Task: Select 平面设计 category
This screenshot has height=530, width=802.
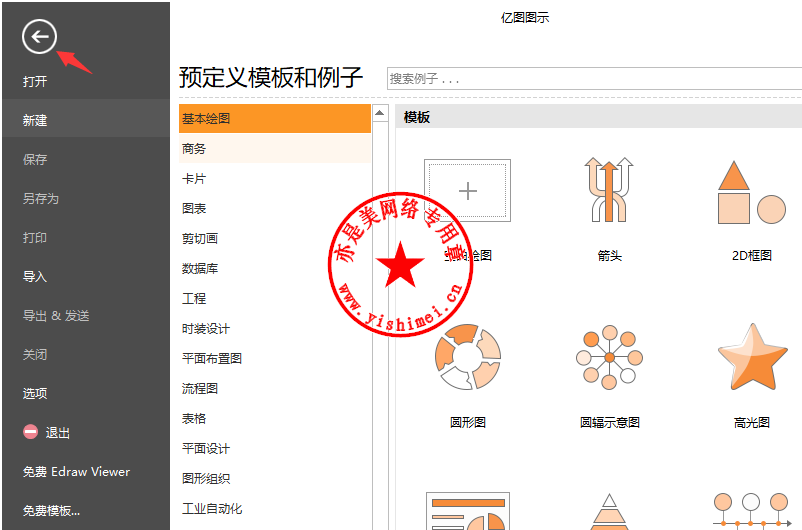Action: [206, 449]
